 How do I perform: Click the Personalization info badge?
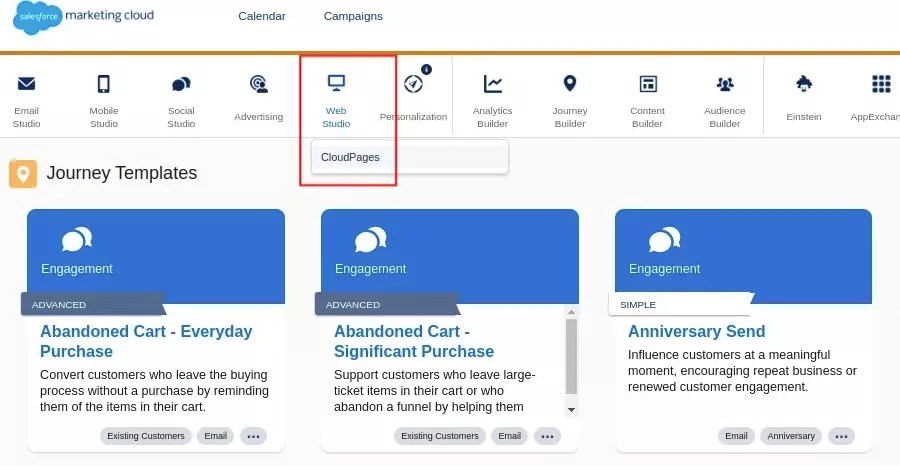pyautogui.click(x=426, y=69)
